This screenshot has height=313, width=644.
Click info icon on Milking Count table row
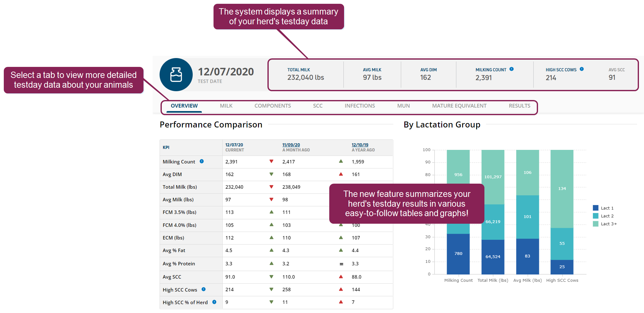tap(202, 161)
